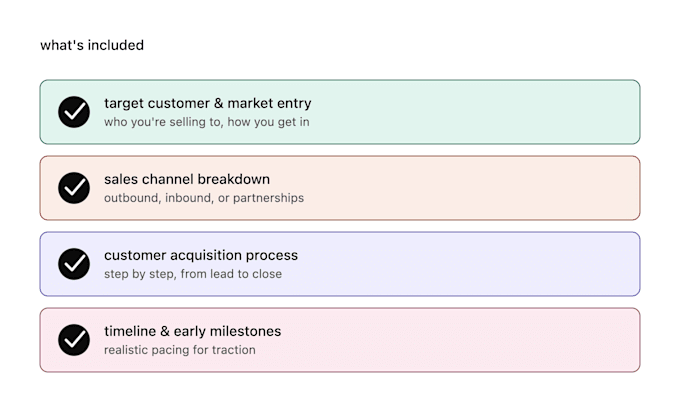Screen dimensions: 680x400
Task: Click the right end of the pink timeline card
Action: click(x=624, y=340)
